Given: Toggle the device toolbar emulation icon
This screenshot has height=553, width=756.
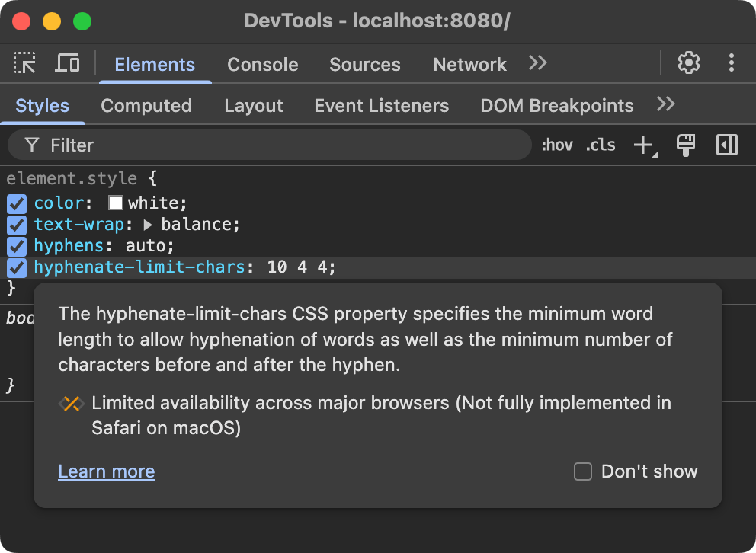Looking at the screenshot, I should 67,64.
